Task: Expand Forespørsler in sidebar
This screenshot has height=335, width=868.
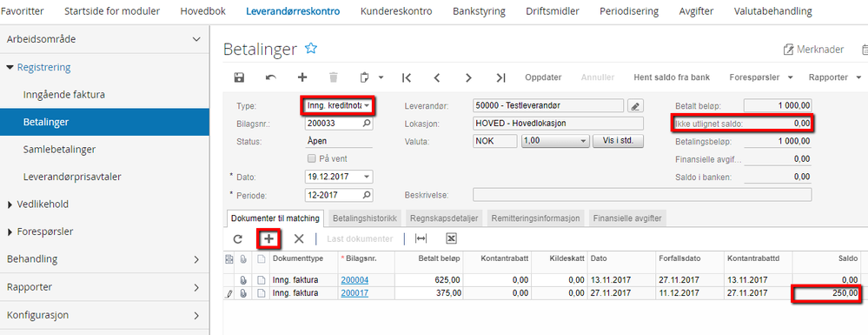Action: (10, 231)
